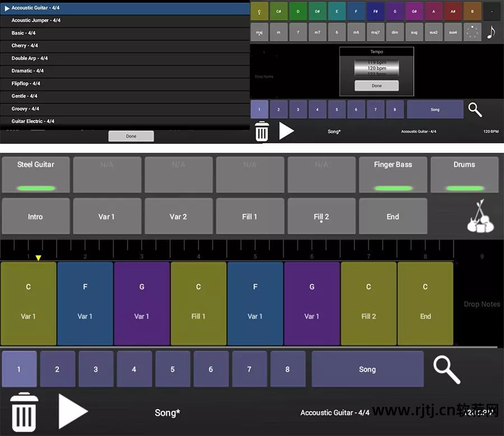Select the C Fill 2 block at bar 7
The image size is (504, 436).
point(368,303)
